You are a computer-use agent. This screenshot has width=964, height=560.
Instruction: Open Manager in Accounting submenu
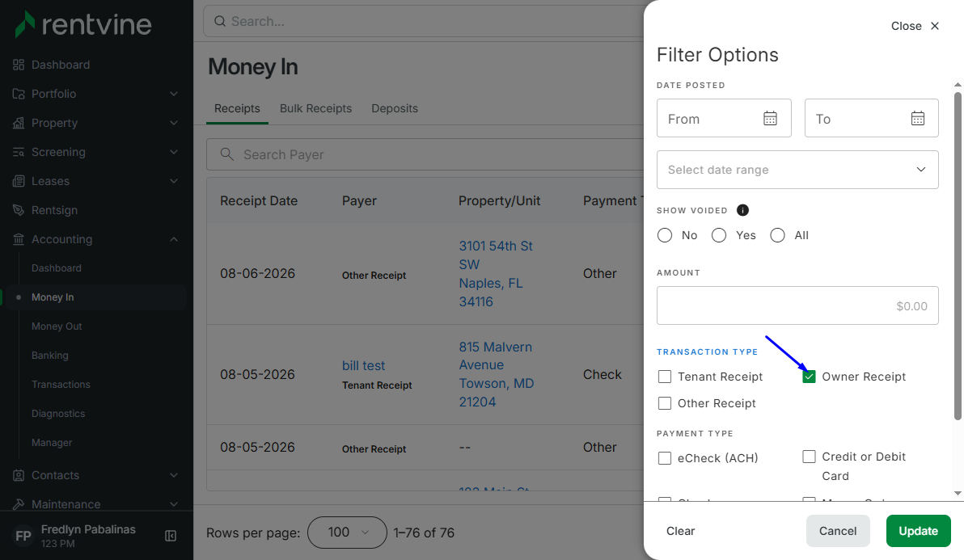pyautogui.click(x=52, y=443)
